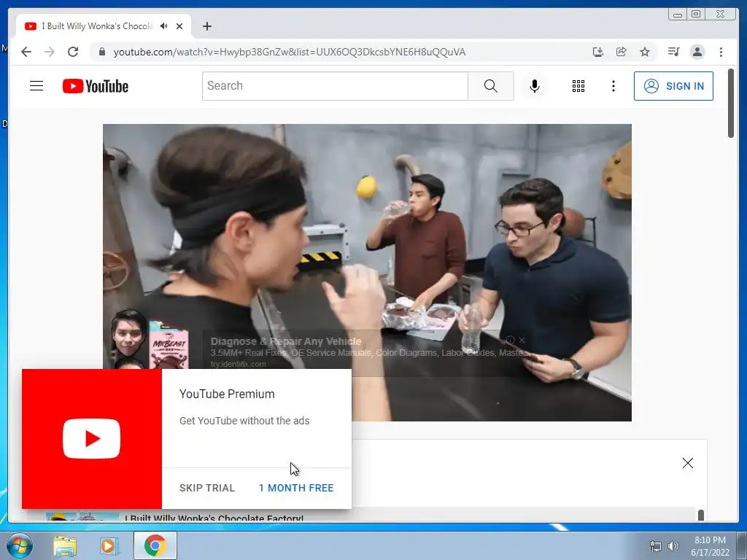747x560 pixels.
Task: Open YouTube settings three-dot menu
Action: coord(613,86)
